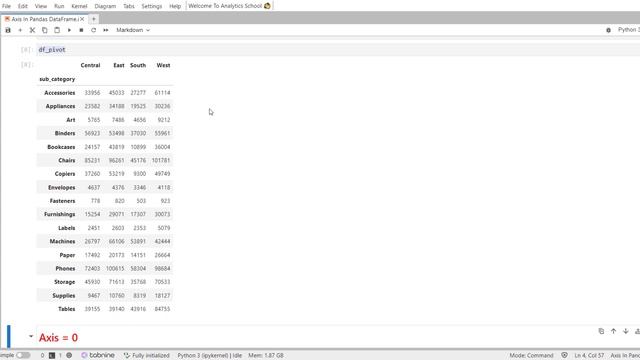Screen dimensions: 640x360
Task: Open the Kernel menu
Action: 79,6
